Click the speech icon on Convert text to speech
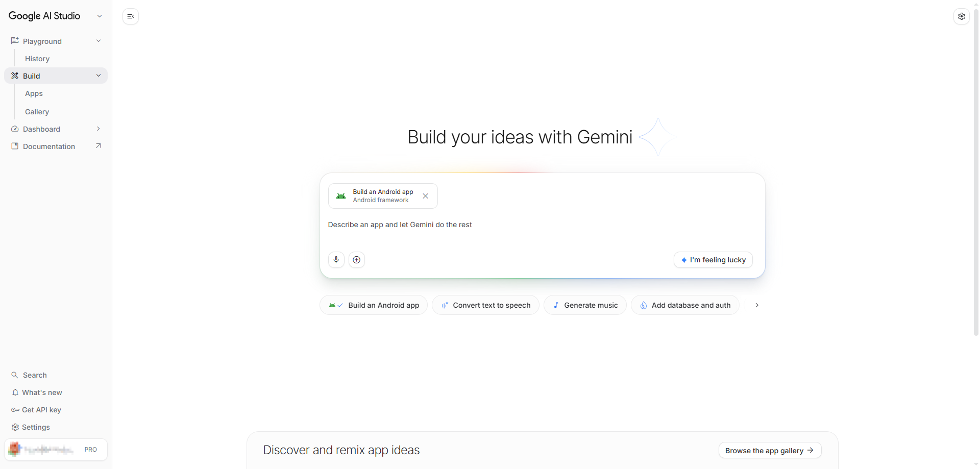Screen dimensions: 980x469 click(445, 305)
